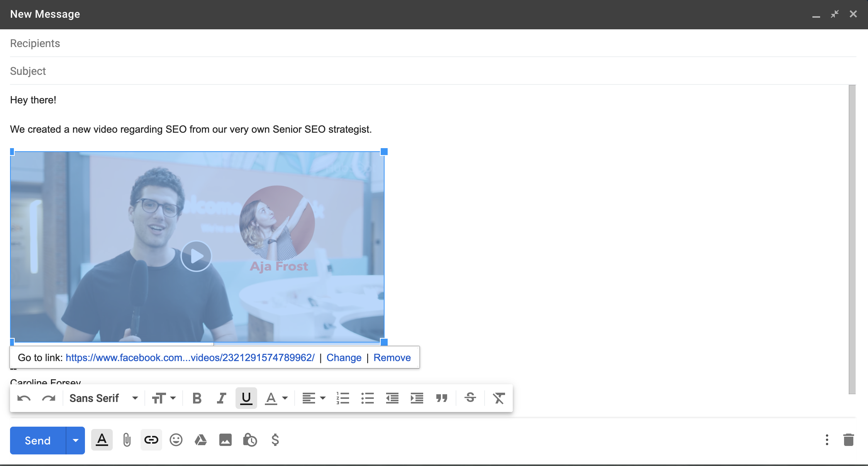This screenshot has height=466, width=868.
Task: Expand the Sans Serif font family dropdown
Action: click(x=134, y=398)
